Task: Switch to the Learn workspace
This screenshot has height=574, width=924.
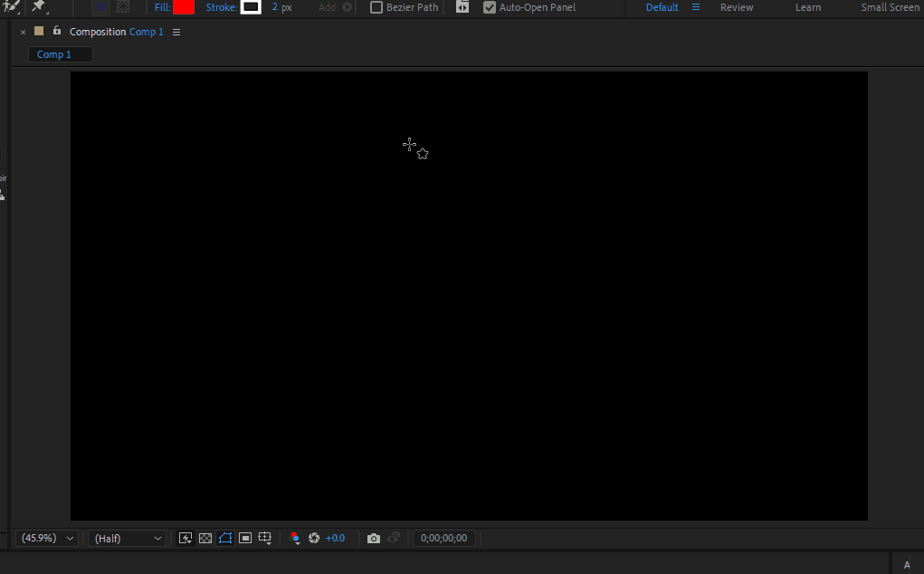Action: point(808,7)
